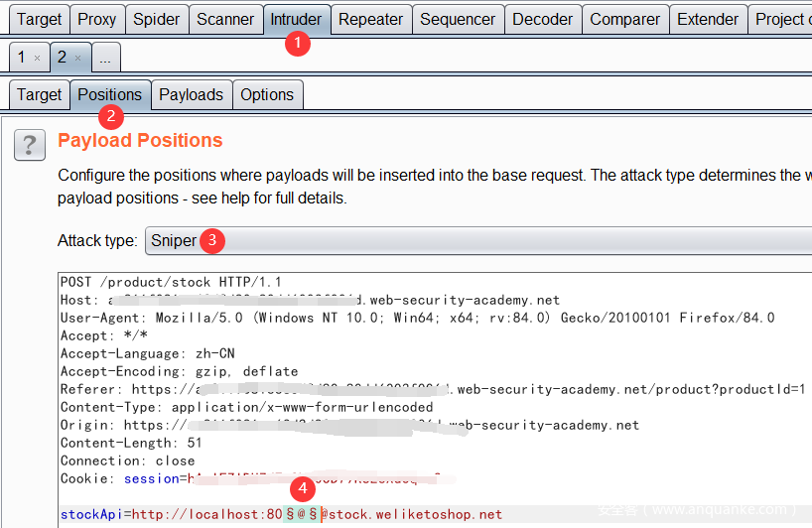The width and height of the screenshot is (812, 528).
Task: Open the Payload Positions help icon
Action: (30, 145)
